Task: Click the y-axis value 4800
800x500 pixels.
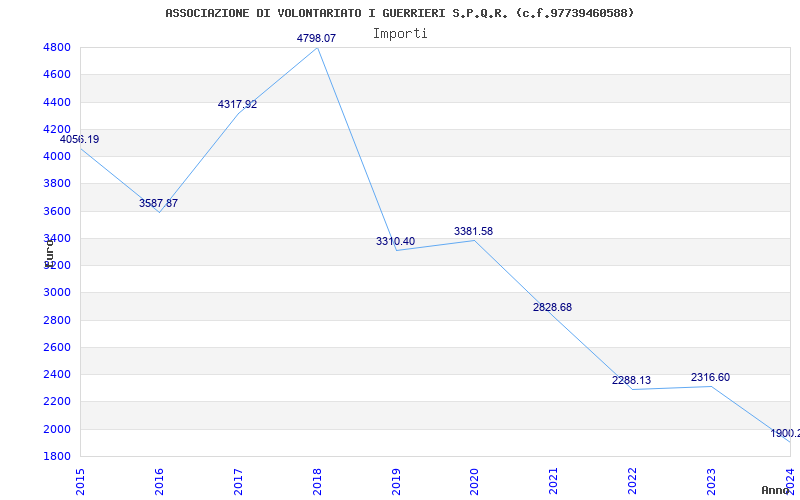Action: point(57,47)
